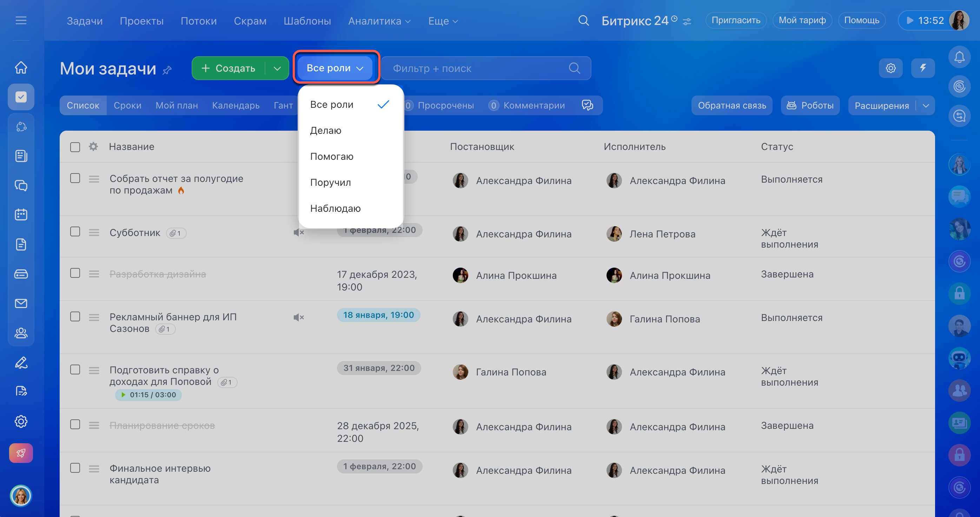
Task: Open the mail envelope sidebar icon
Action: coord(21,303)
